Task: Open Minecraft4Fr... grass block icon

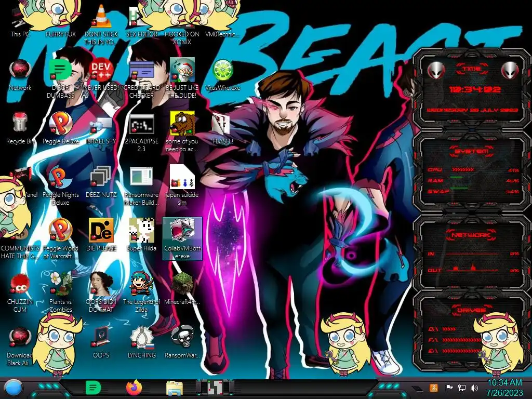Action: (x=182, y=289)
